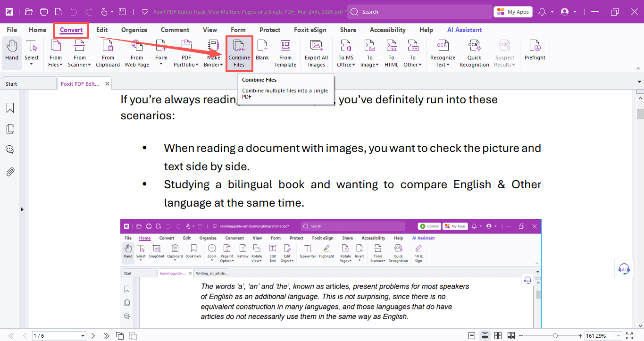Open the My Apps button
The width and height of the screenshot is (644, 341).
coord(513,12)
